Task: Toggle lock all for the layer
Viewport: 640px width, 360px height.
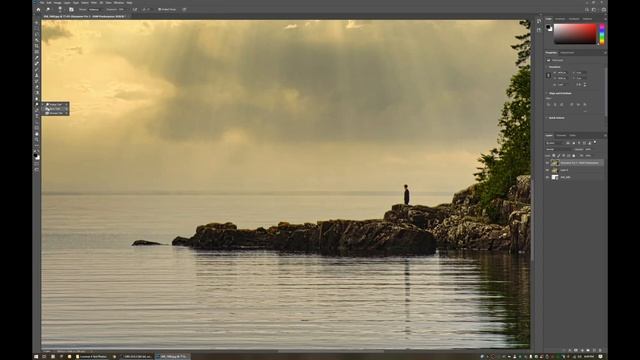Action: (x=573, y=156)
